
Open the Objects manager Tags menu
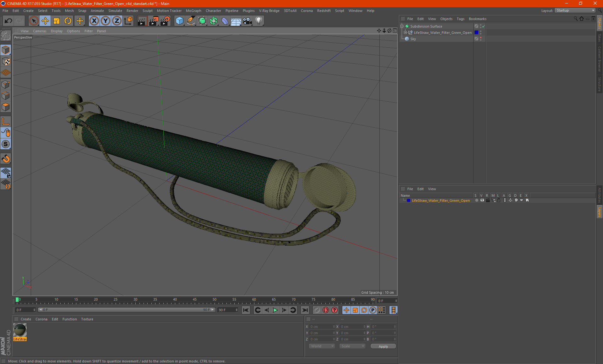460,19
